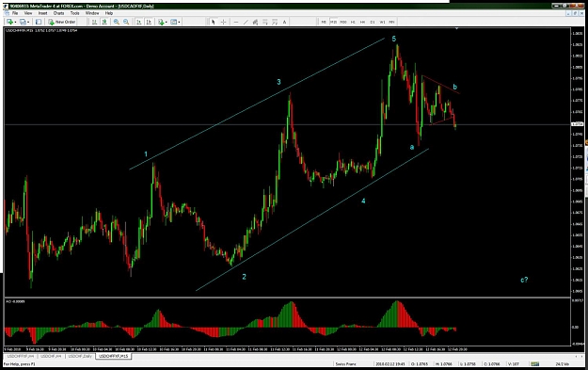Open the Charts menu
588x370 pixels.
[x=59, y=13]
